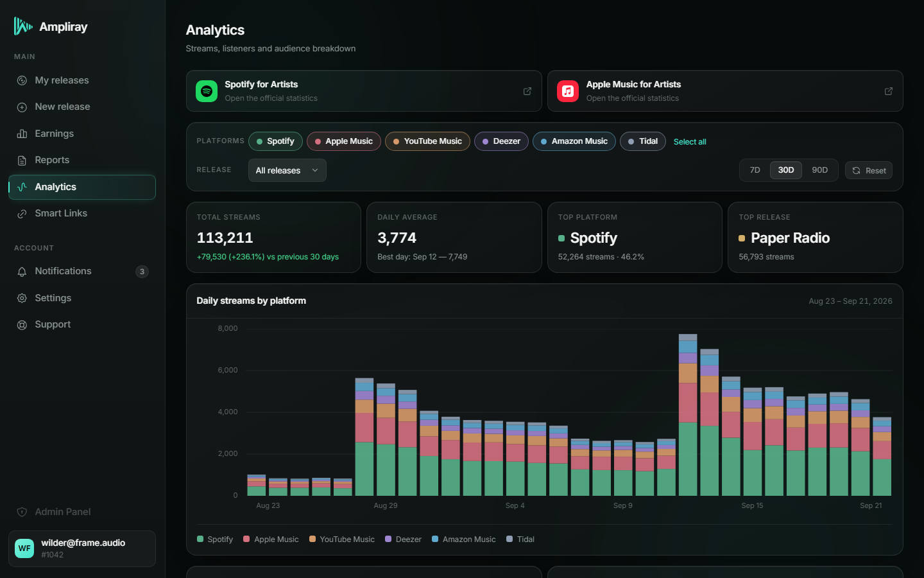Toggle the Amazon Music platform filter chip
Screen dimensions: 924x578
574,141
